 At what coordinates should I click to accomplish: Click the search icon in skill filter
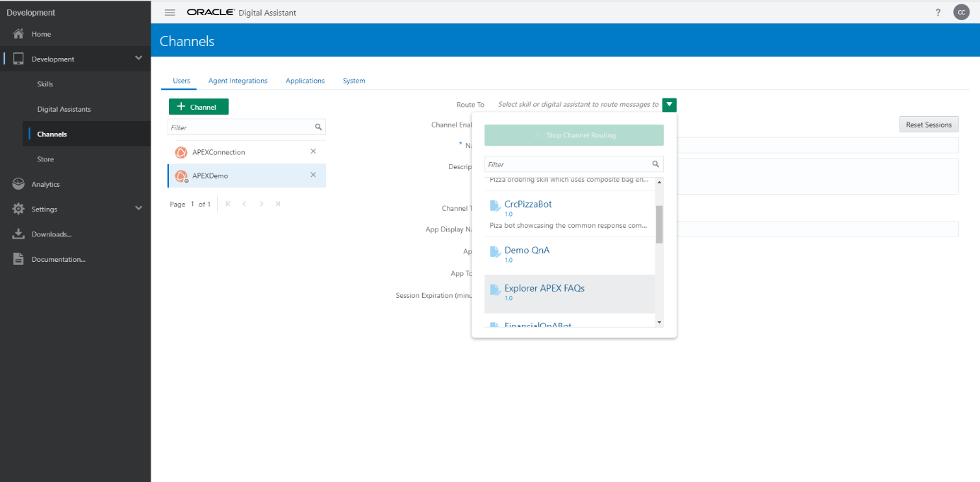(x=656, y=164)
